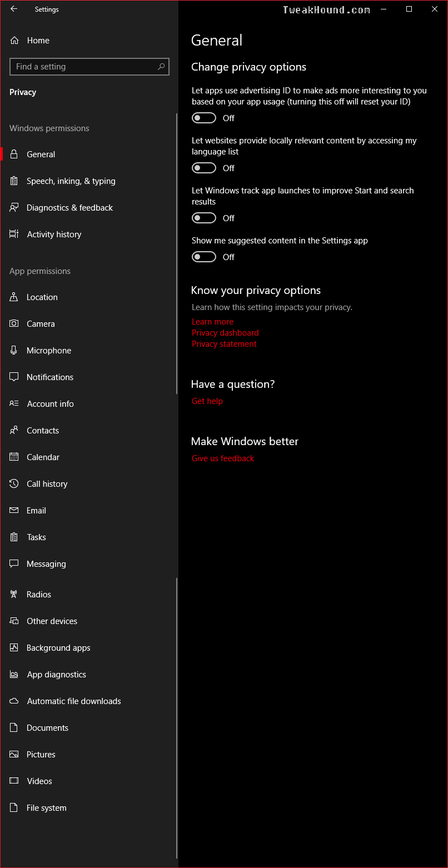Click the Location icon in sidebar
The height and width of the screenshot is (868, 448).
coord(14,297)
